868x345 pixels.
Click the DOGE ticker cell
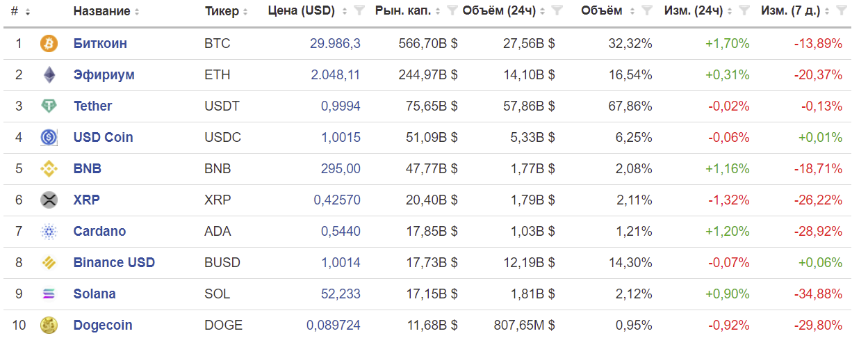point(224,325)
